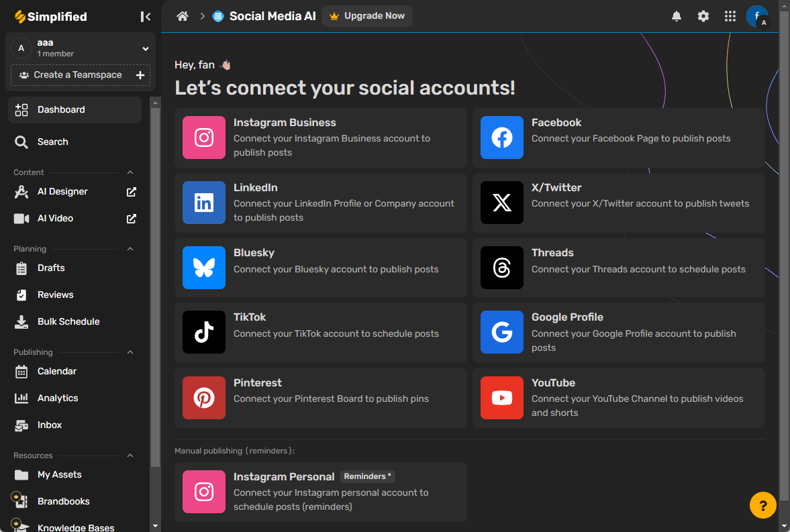Go to home via house icon

pyautogui.click(x=183, y=16)
